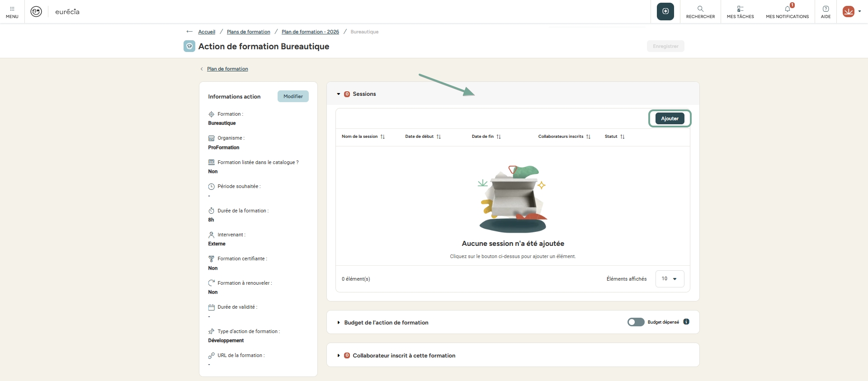Click the Budget dépensé info icon
Image resolution: width=868 pixels, height=381 pixels.
(x=686, y=322)
